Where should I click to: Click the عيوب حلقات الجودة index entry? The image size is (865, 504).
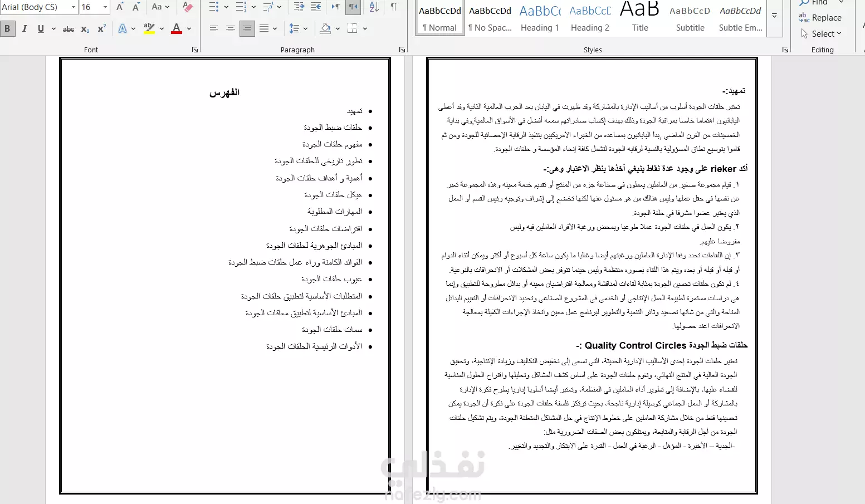[332, 279]
